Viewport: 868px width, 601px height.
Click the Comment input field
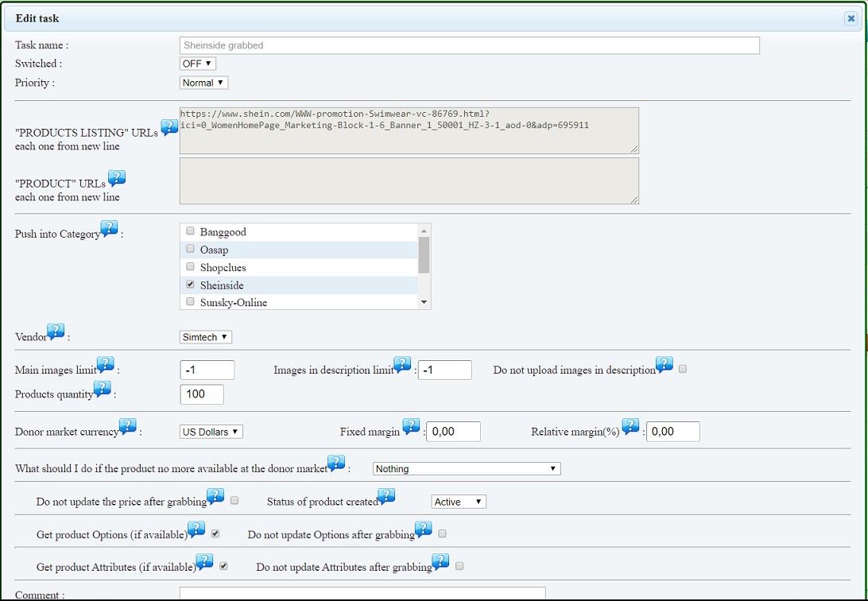tap(362, 594)
